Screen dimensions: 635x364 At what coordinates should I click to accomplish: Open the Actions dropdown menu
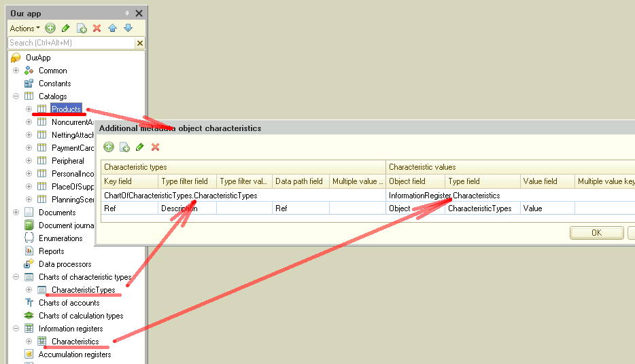pos(24,29)
